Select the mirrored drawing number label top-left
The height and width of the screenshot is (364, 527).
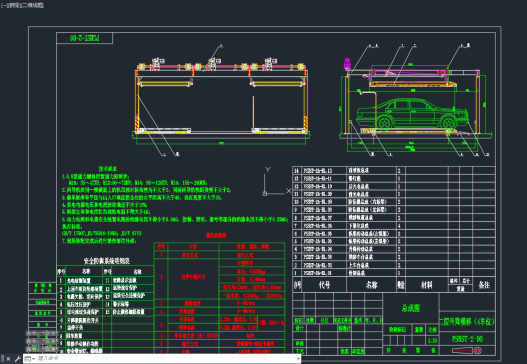(84, 38)
